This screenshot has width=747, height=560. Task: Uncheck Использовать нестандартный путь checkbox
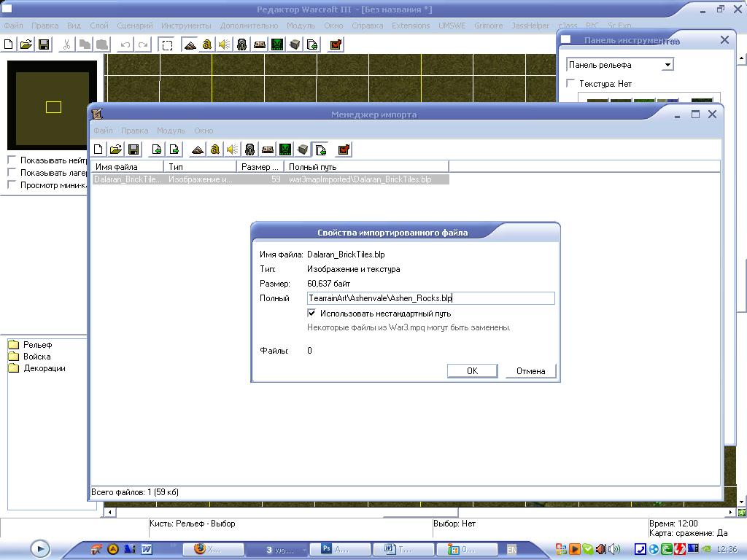(311, 314)
